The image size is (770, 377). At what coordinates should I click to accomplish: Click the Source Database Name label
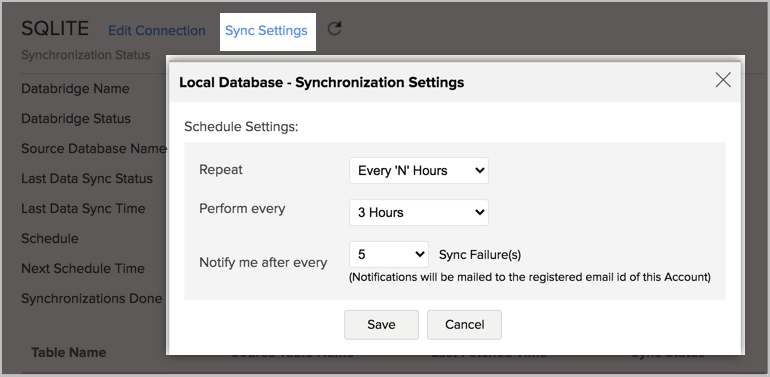[94, 149]
